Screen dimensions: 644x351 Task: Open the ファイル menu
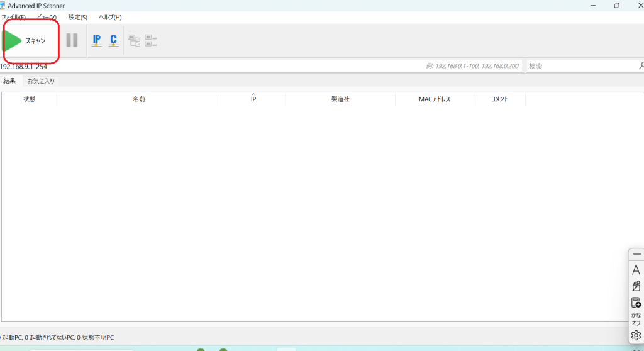click(x=13, y=17)
